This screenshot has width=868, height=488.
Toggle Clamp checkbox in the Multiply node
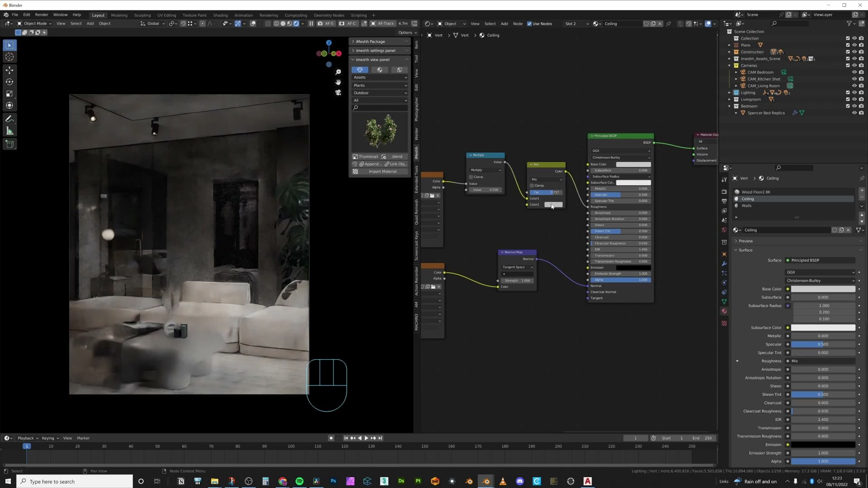(471, 177)
